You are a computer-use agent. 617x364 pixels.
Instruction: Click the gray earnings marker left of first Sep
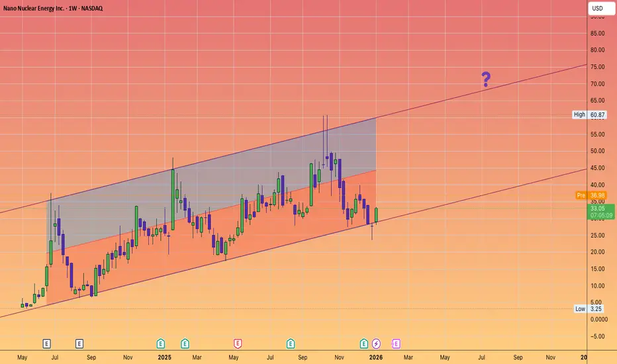(79, 344)
